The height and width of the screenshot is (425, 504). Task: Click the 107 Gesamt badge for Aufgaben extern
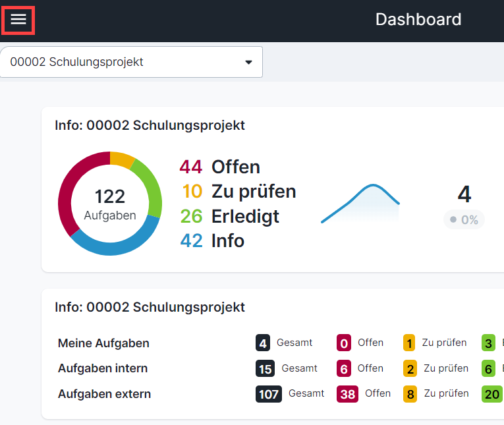click(269, 394)
